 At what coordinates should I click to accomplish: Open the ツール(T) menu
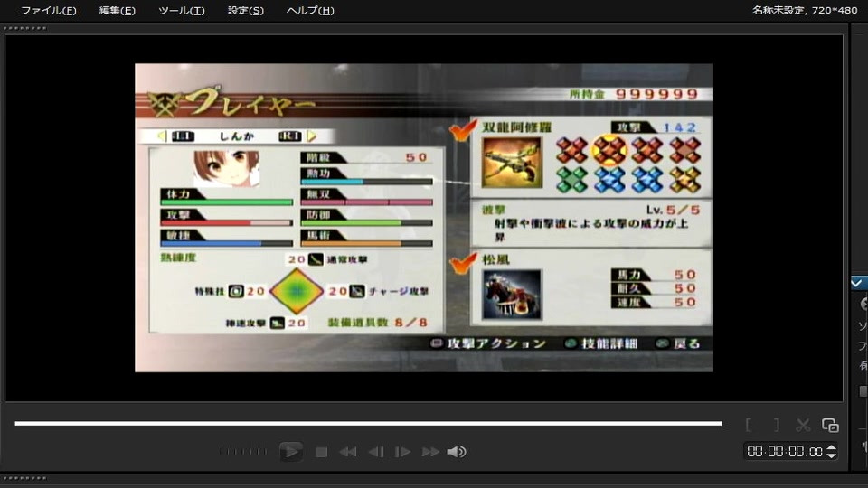tap(181, 11)
